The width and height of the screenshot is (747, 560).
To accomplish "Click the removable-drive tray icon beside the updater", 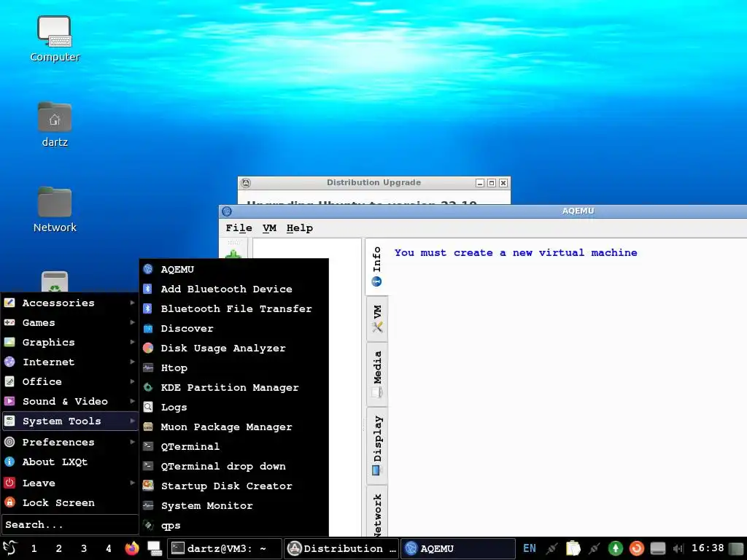I will point(657,548).
